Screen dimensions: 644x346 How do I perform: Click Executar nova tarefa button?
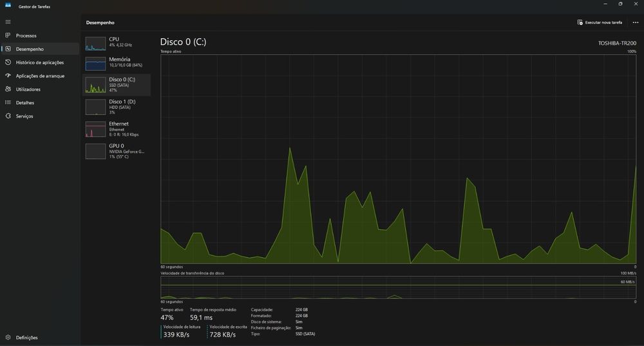pos(600,23)
